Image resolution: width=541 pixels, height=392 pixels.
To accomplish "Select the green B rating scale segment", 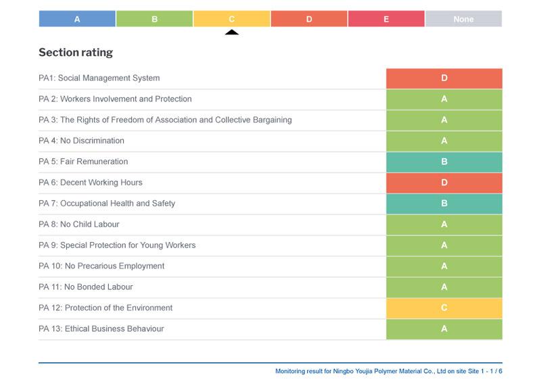I will pos(154,19).
